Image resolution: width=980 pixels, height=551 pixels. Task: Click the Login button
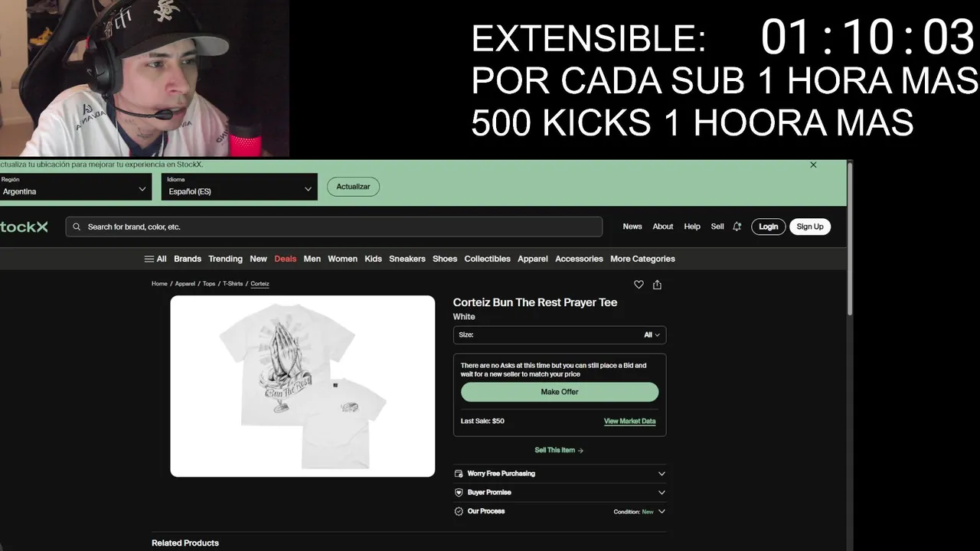(x=768, y=227)
